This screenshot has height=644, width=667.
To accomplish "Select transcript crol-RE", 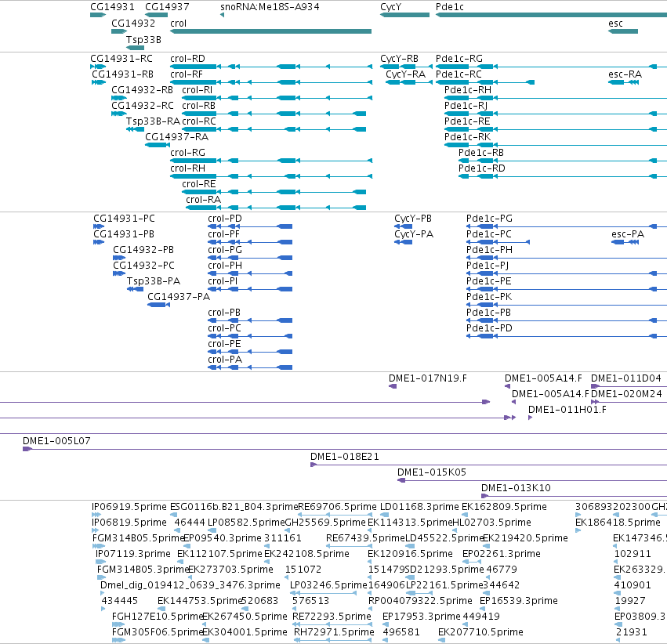I will pyautogui.click(x=198, y=183).
